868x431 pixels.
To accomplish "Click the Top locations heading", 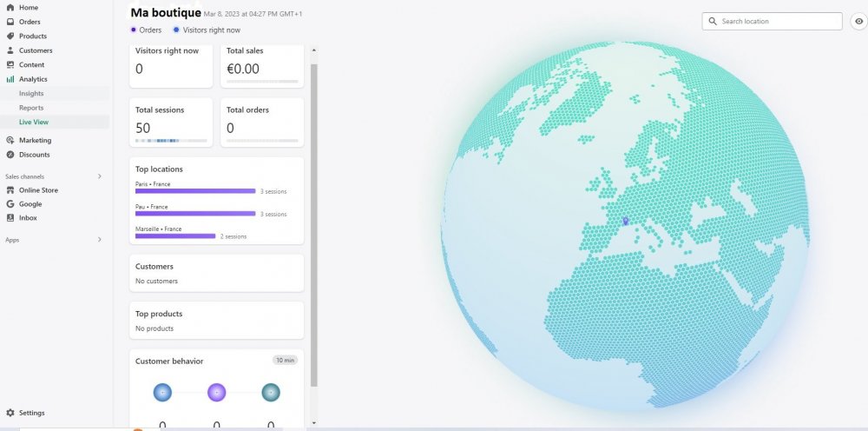I will click(x=159, y=169).
